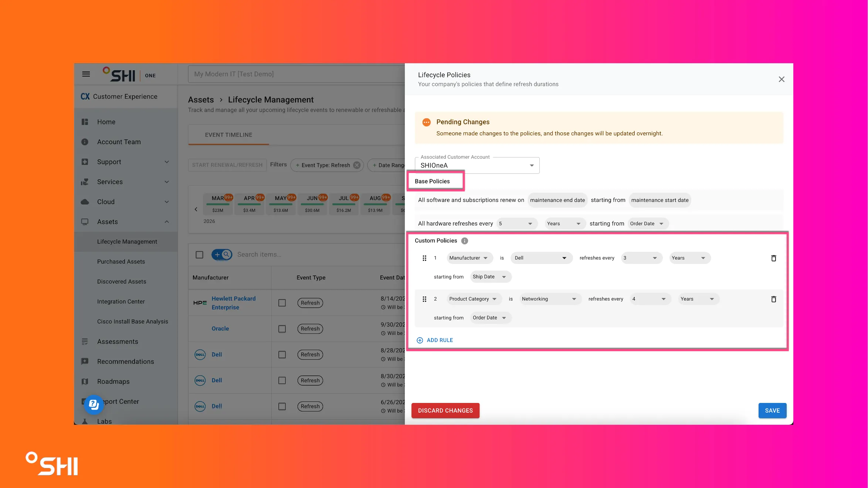Open the Associated Customer Account dropdown
This screenshot has height=488, width=868.
[477, 165]
